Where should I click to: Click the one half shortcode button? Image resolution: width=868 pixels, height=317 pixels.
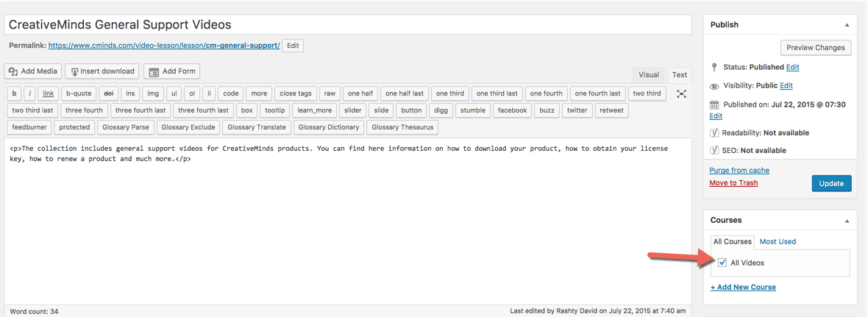360,93
